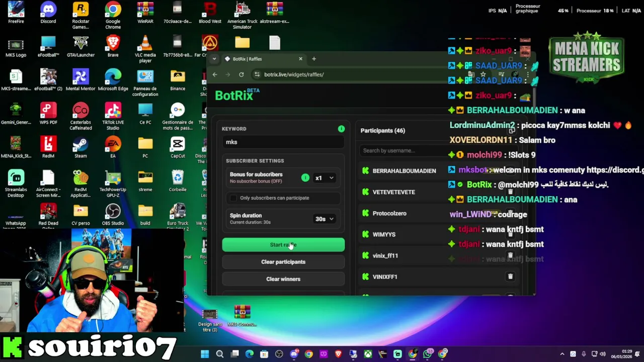Click the Clear participants button
The height and width of the screenshot is (362, 644).
(283, 262)
